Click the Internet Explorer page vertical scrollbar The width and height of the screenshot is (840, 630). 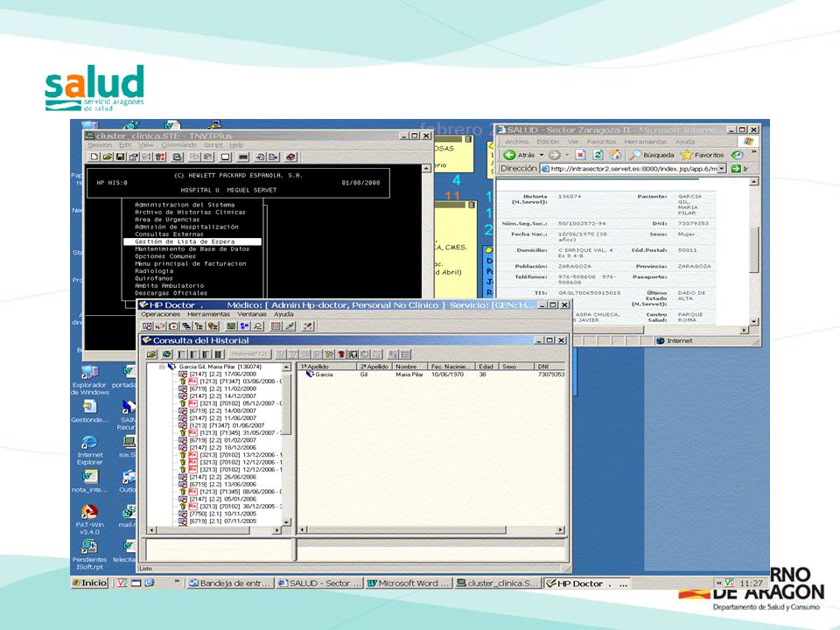[754, 252]
